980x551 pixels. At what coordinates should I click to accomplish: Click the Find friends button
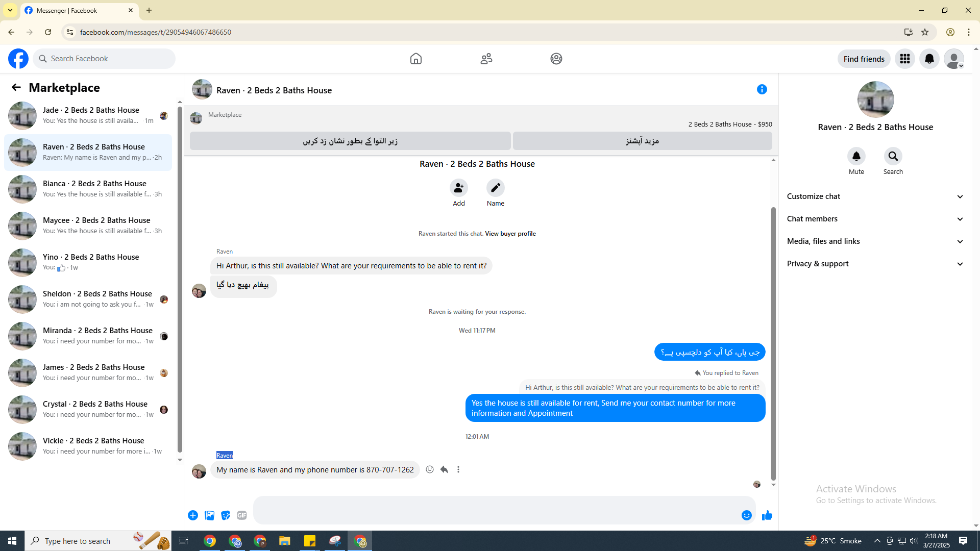(864, 59)
